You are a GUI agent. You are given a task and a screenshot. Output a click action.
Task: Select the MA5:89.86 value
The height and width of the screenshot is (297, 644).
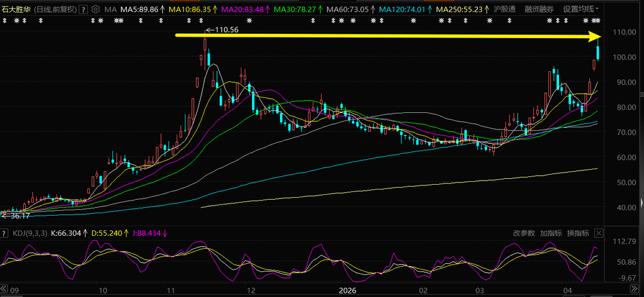(x=138, y=9)
